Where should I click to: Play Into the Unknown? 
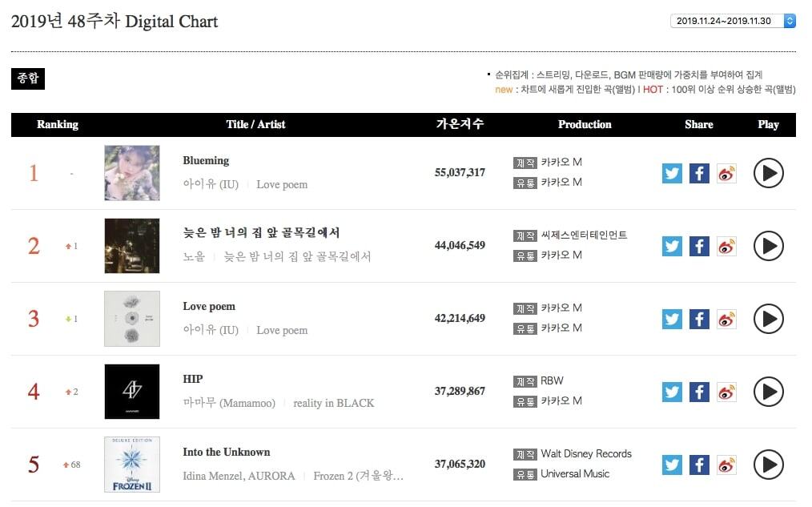coord(768,465)
